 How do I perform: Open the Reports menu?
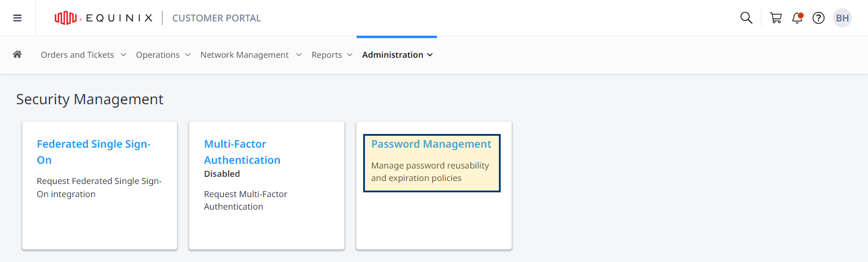[x=332, y=55]
